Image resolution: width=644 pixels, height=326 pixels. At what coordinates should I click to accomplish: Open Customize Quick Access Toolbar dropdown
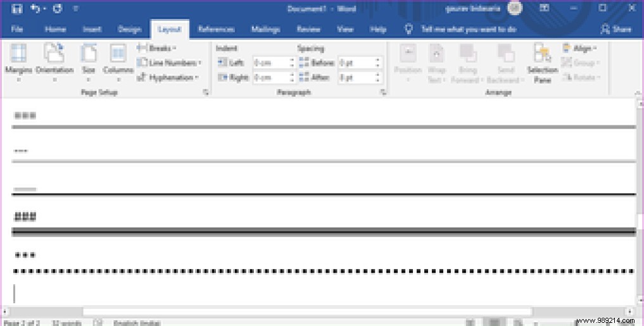tap(75, 9)
